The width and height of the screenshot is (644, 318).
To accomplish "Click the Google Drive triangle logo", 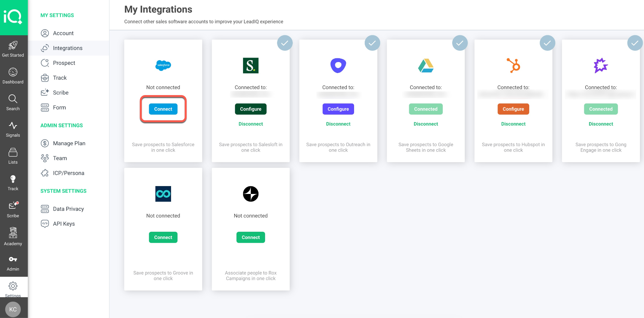I will point(426,65).
